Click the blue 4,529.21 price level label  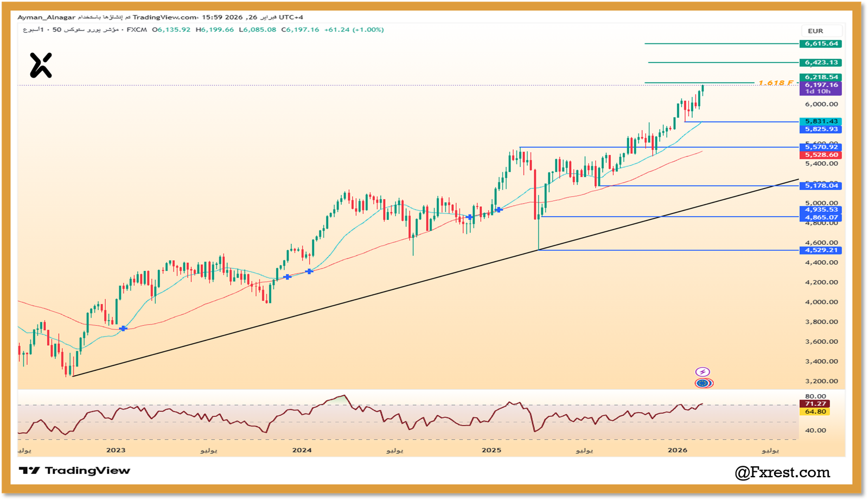coord(821,250)
